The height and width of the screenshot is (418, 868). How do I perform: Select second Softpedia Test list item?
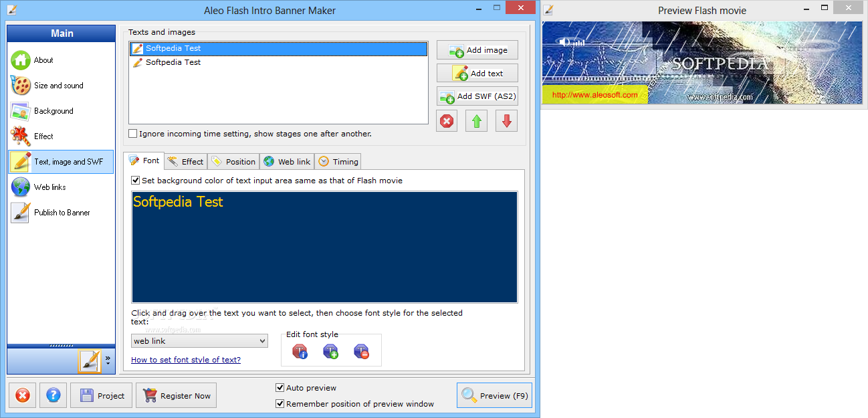278,62
